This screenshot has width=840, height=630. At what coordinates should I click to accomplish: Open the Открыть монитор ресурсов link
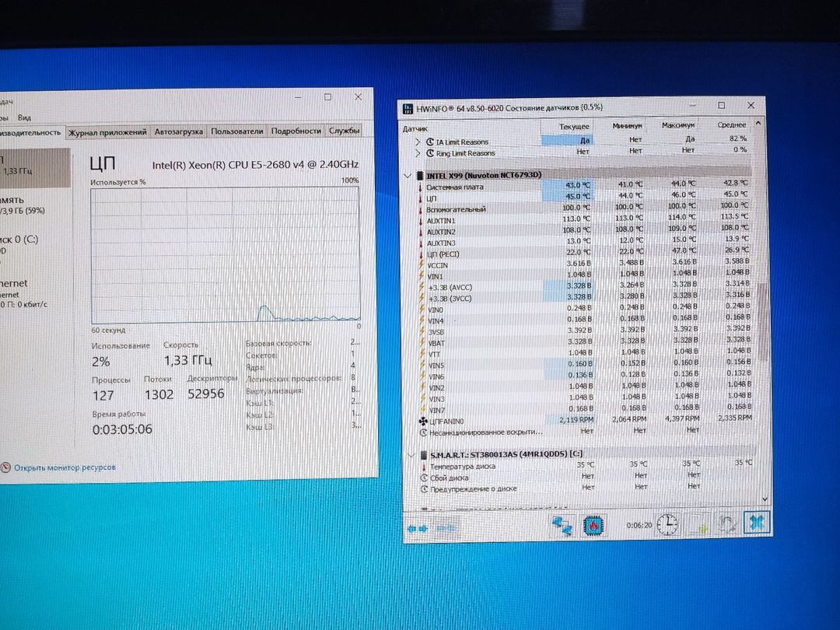coord(65,467)
